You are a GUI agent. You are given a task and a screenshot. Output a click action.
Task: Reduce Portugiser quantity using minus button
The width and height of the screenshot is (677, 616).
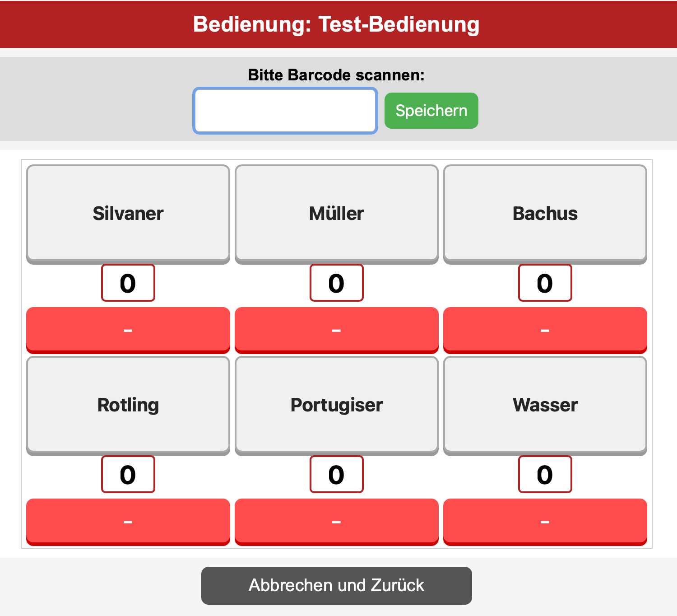(x=337, y=521)
